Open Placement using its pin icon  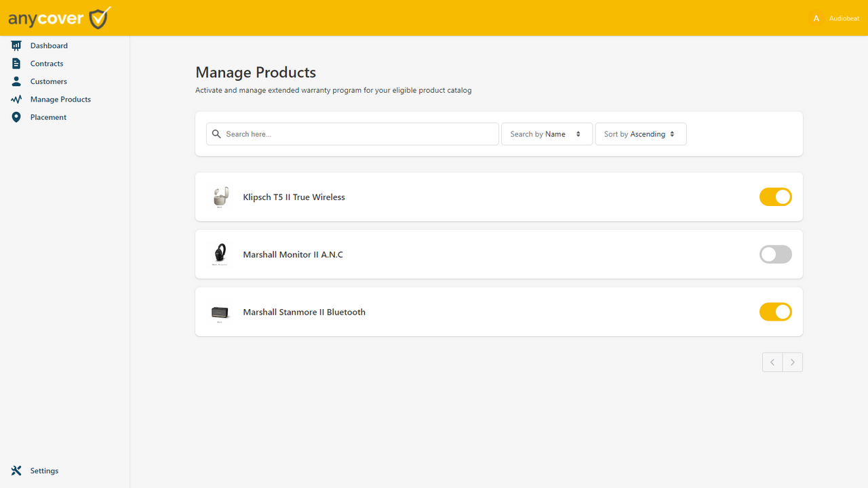pyautogui.click(x=16, y=117)
